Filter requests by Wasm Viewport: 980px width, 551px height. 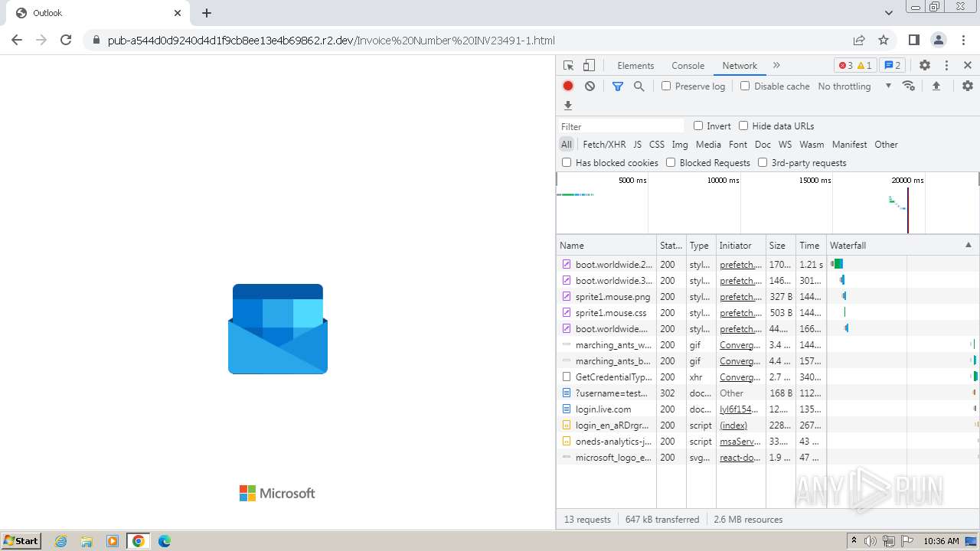point(812,144)
